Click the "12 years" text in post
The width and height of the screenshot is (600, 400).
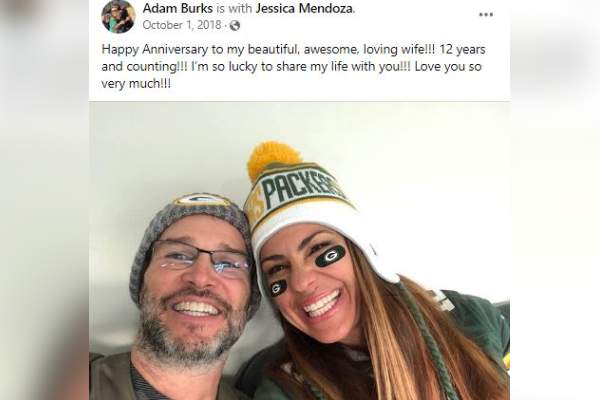(462, 49)
